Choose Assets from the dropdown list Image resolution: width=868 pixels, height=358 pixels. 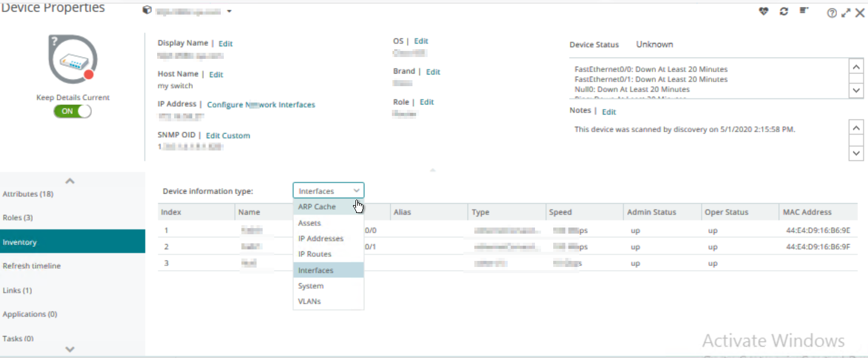(x=328, y=223)
